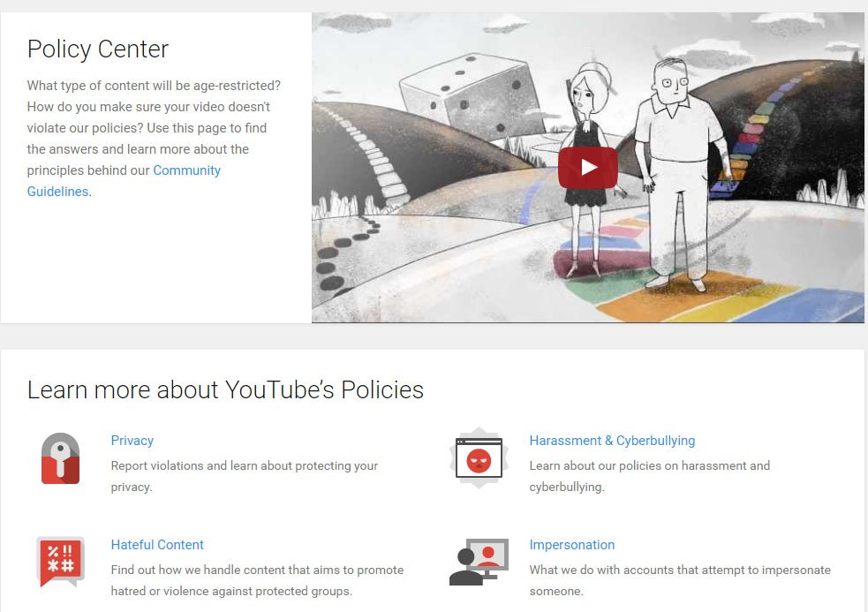Open the Hateful Content link
The width and height of the screenshot is (868, 612).
click(x=157, y=544)
